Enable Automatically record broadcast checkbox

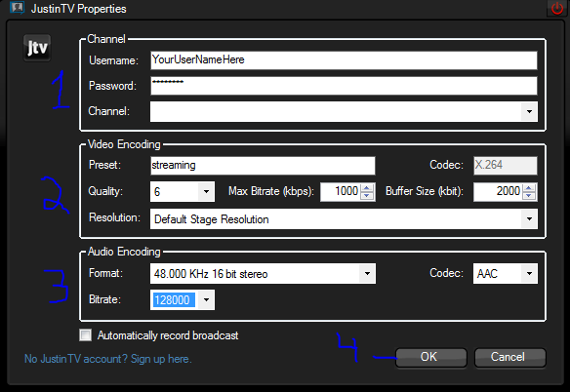click(86, 335)
